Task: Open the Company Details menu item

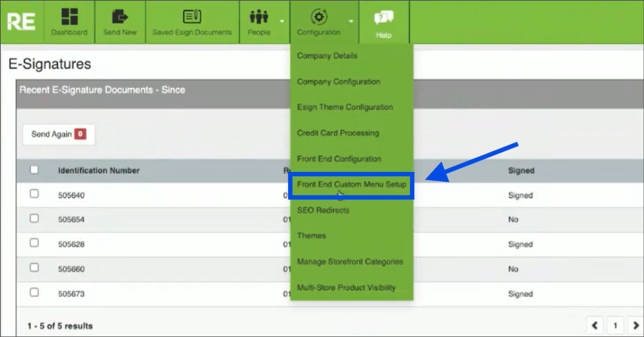Action: [x=327, y=56]
